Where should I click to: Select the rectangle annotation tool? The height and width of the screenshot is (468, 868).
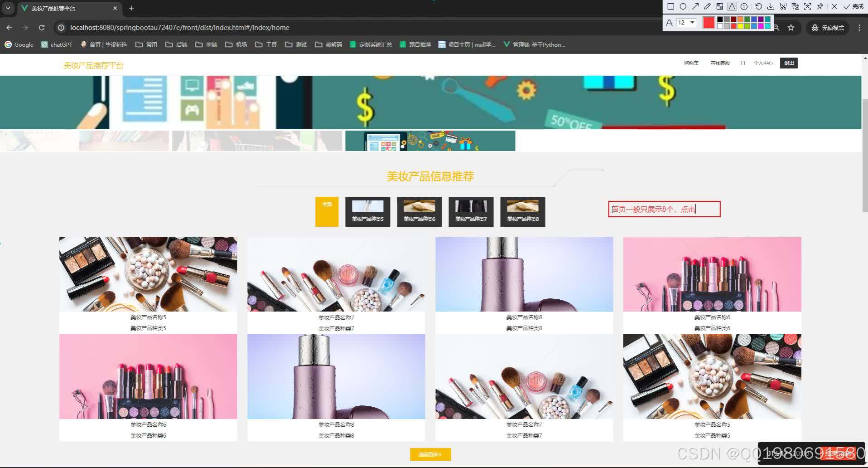pos(671,6)
